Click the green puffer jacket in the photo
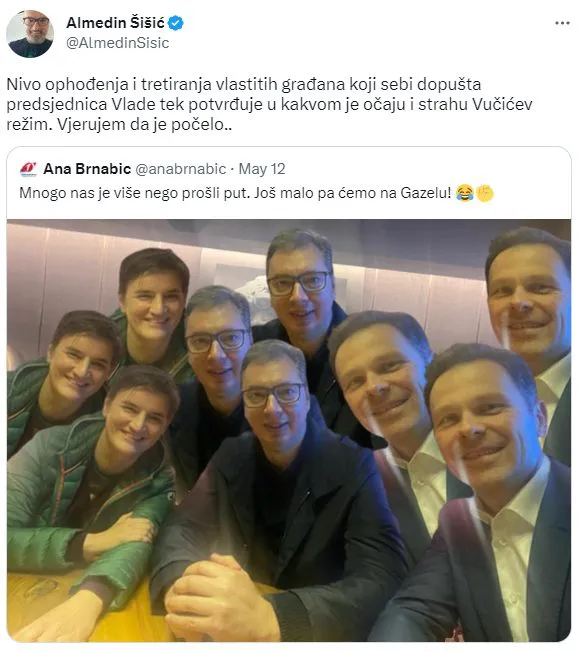 [83, 495]
